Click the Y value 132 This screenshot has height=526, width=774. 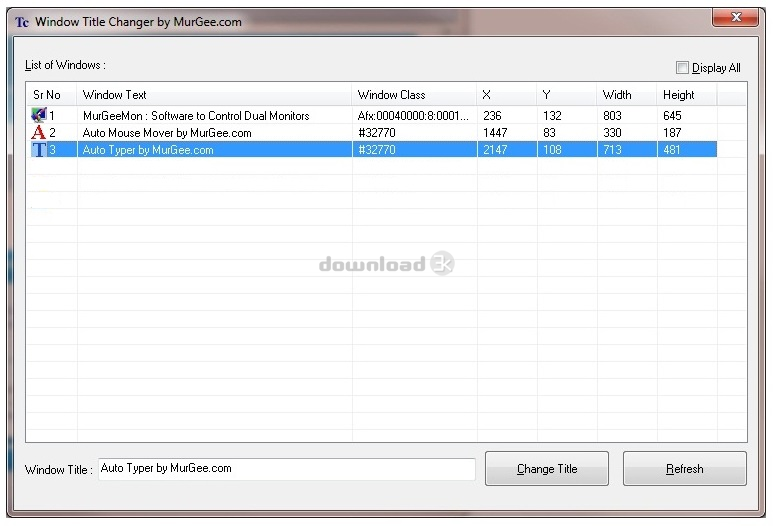[552, 116]
